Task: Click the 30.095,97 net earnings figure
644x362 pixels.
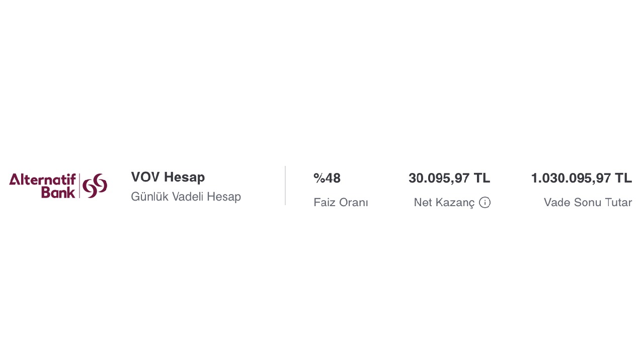Action: pos(439,178)
